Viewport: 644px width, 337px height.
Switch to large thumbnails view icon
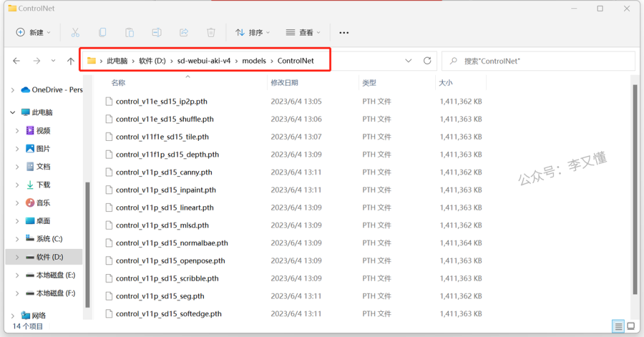coord(631,326)
